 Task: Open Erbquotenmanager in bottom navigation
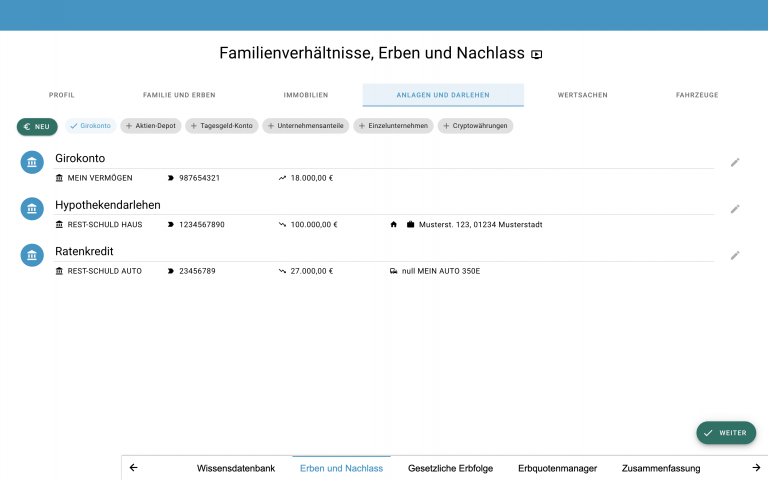[557, 468]
